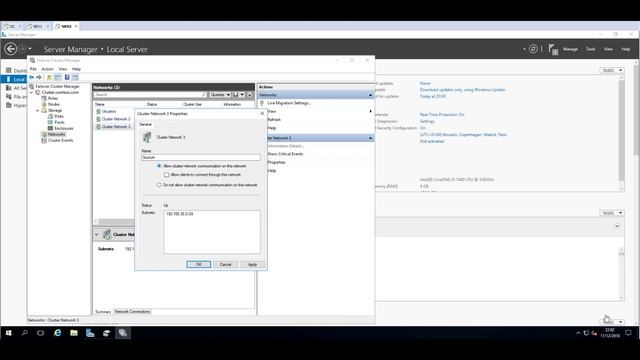Click Show Critical Events action
Viewport: 640px width, 360px height.
[x=285, y=154]
